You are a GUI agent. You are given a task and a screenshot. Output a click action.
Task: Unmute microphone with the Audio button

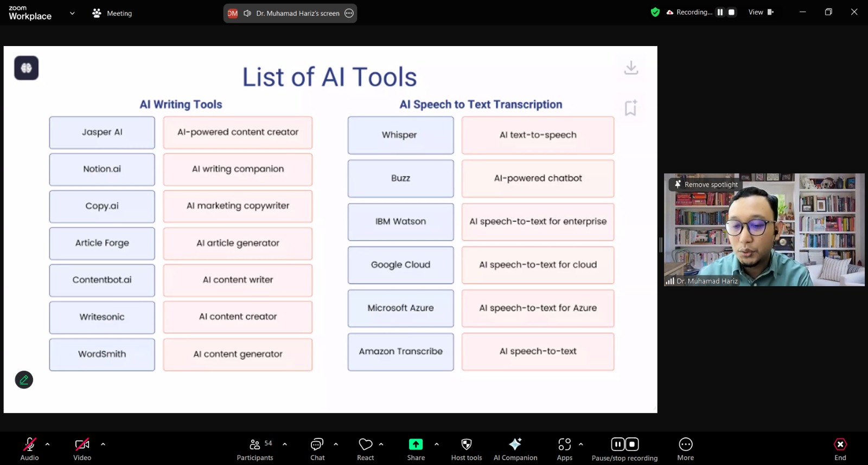[x=29, y=449]
